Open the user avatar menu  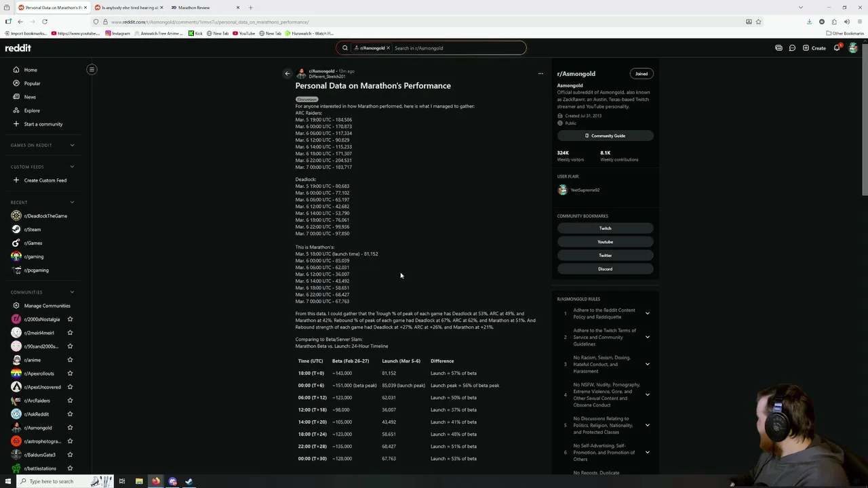[x=853, y=48]
